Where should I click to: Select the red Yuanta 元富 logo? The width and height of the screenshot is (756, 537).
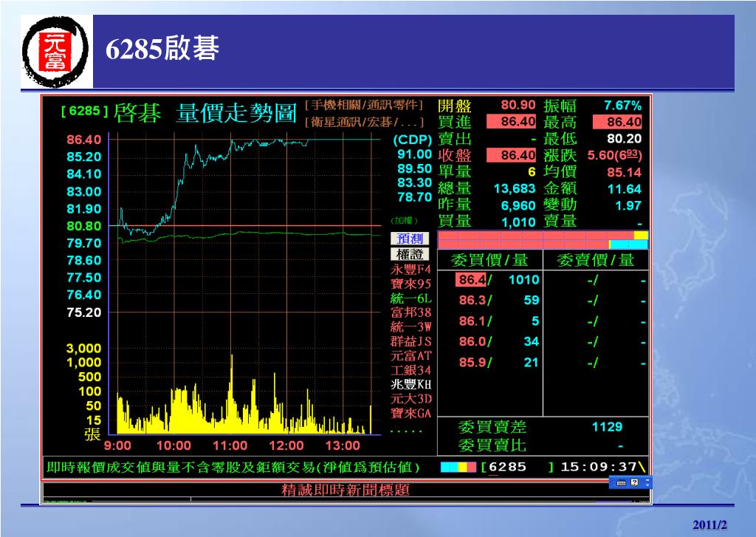(x=56, y=52)
